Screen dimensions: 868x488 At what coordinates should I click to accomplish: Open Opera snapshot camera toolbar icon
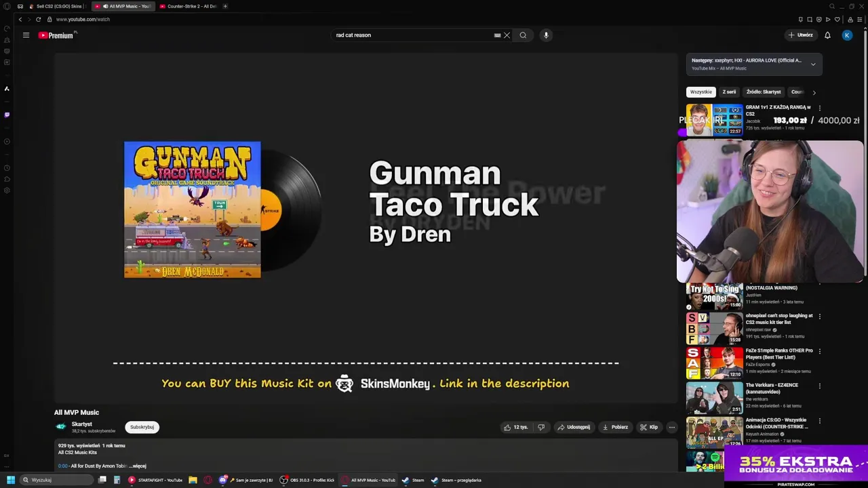[809, 19]
